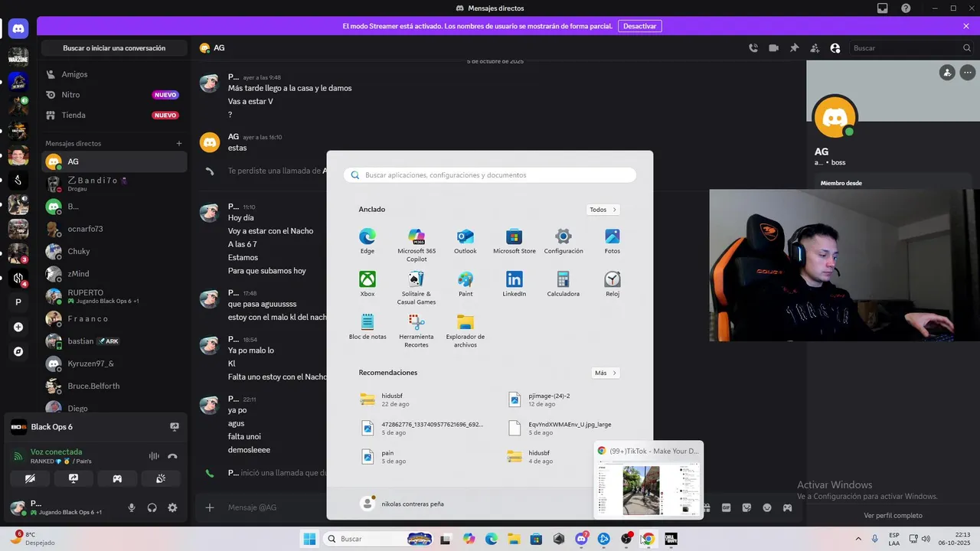Image resolution: width=980 pixels, height=551 pixels.
Task: Share your screen from voice panel
Action: (73, 478)
